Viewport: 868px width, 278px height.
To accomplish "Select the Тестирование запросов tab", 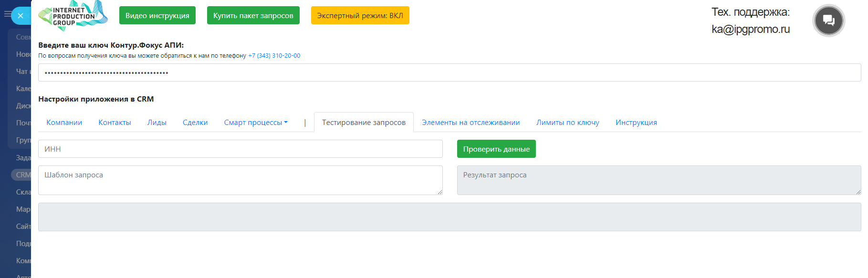I will coord(364,123).
